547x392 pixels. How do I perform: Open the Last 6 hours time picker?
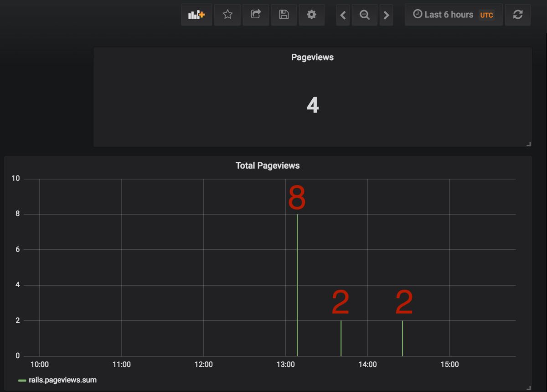point(454,15)
